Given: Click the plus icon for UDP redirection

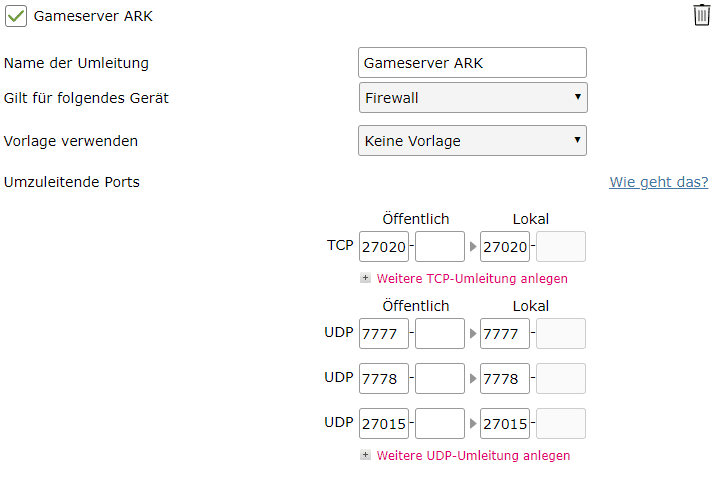Looking at the screenshot, I should pos(366,455).
